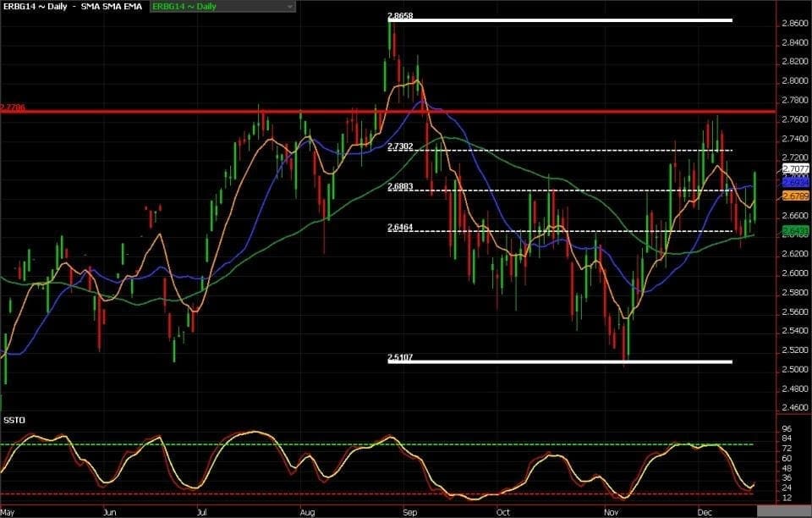Click the gray box at bottom-right corner
812x518 pixels.
[783, 511]
